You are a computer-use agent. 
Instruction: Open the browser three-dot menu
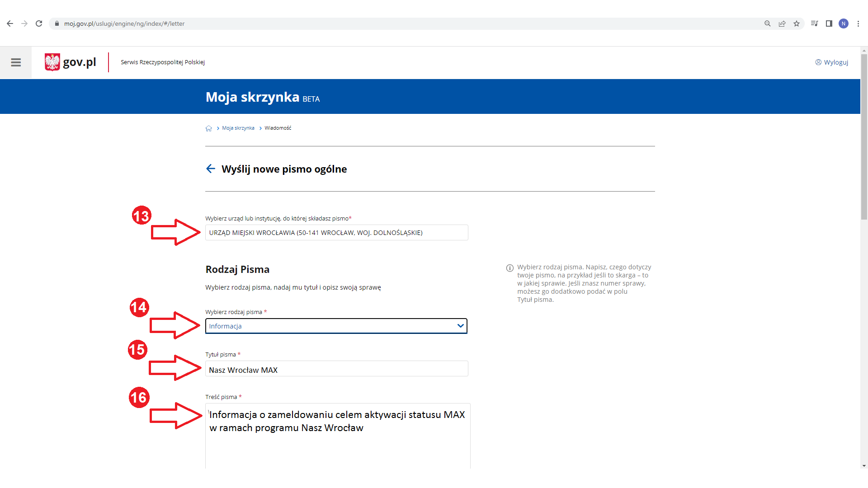[x=858, y=23]
